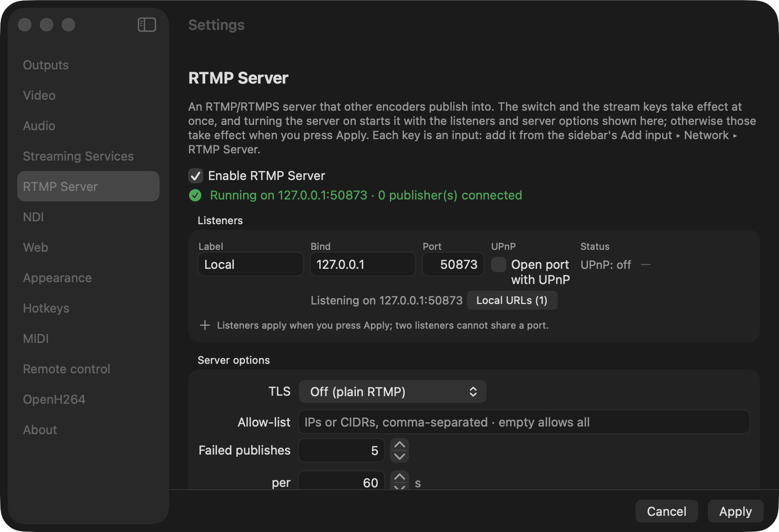Click the Failed publishes value field

click(342, 450)
